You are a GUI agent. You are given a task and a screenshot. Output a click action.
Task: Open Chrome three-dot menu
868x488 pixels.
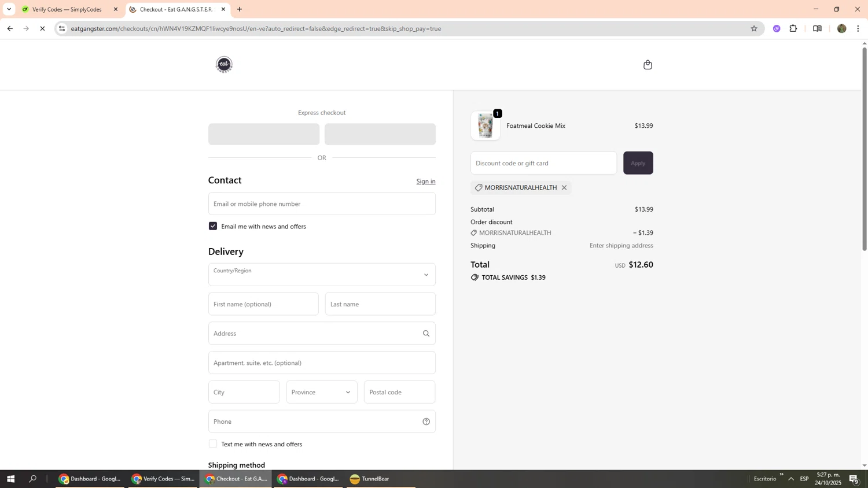[858, 28]
